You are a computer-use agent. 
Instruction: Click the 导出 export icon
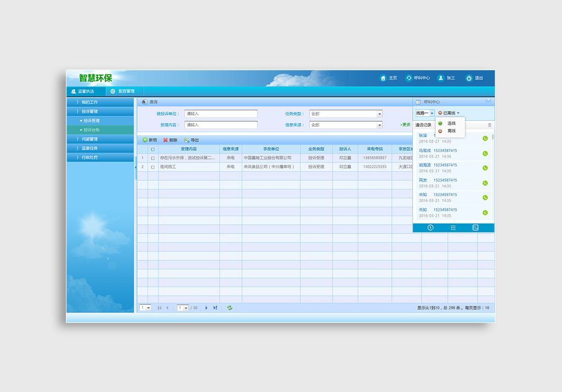[x=187, y=140]
